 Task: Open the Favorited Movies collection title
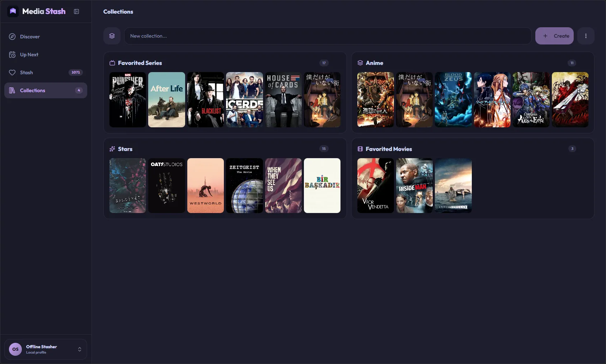389,149
